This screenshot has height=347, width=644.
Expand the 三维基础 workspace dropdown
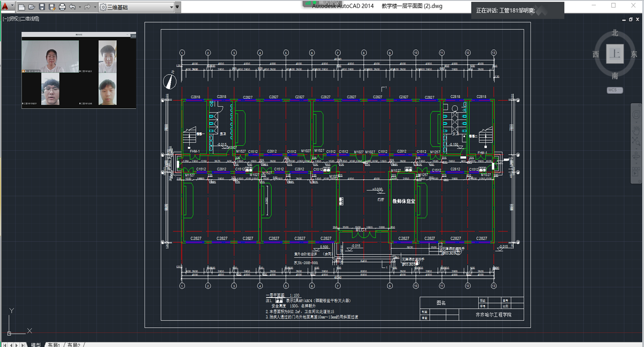(172, 7)
